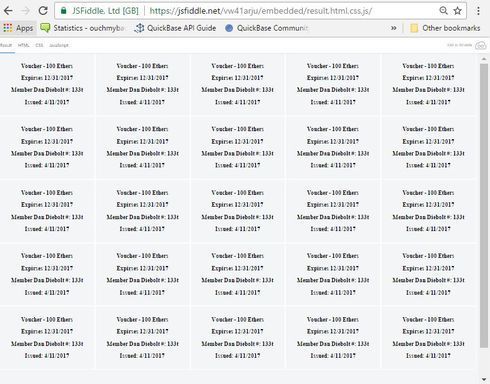Switch to the CSS tab
This screenshot has width=490, height=384.
pos(39,45)
